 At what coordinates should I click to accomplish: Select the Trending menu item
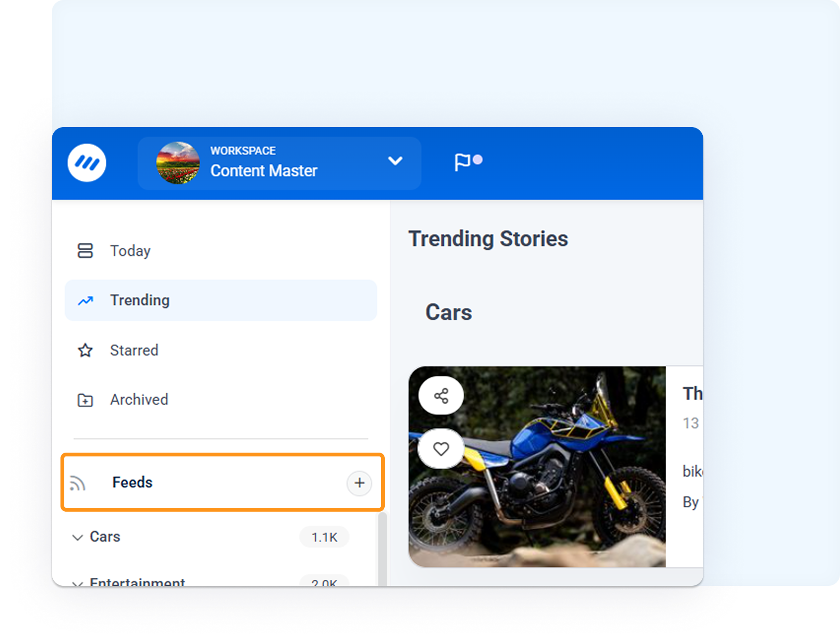[x=220, y=300]
